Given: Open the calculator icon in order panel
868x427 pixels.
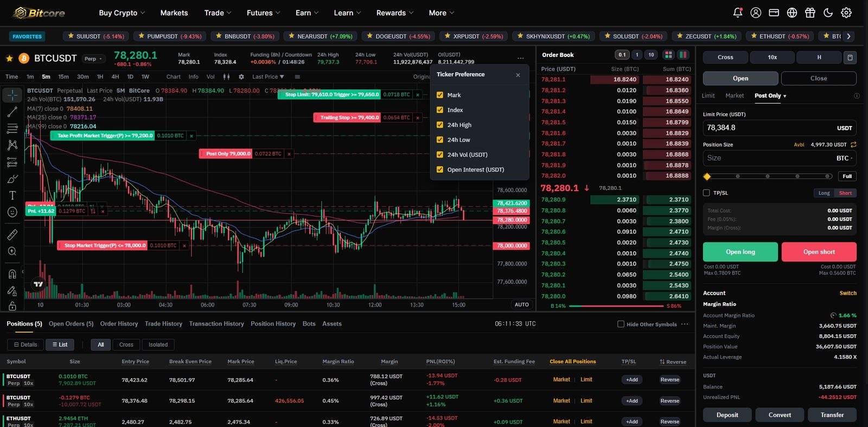Looking at the screenshot, I should pos(850,57).
